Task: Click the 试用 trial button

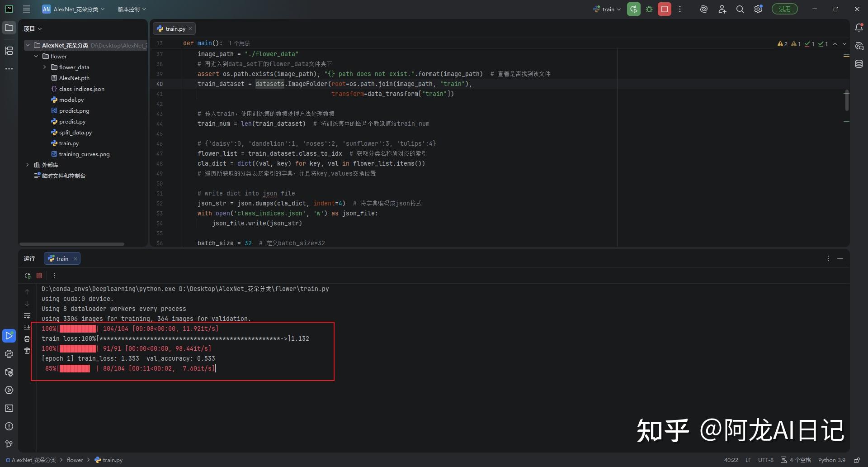Action: click(785, 9)
